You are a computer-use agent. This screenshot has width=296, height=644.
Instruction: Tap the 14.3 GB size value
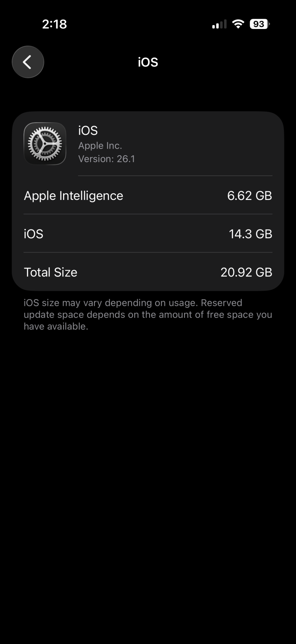[251, 234]
